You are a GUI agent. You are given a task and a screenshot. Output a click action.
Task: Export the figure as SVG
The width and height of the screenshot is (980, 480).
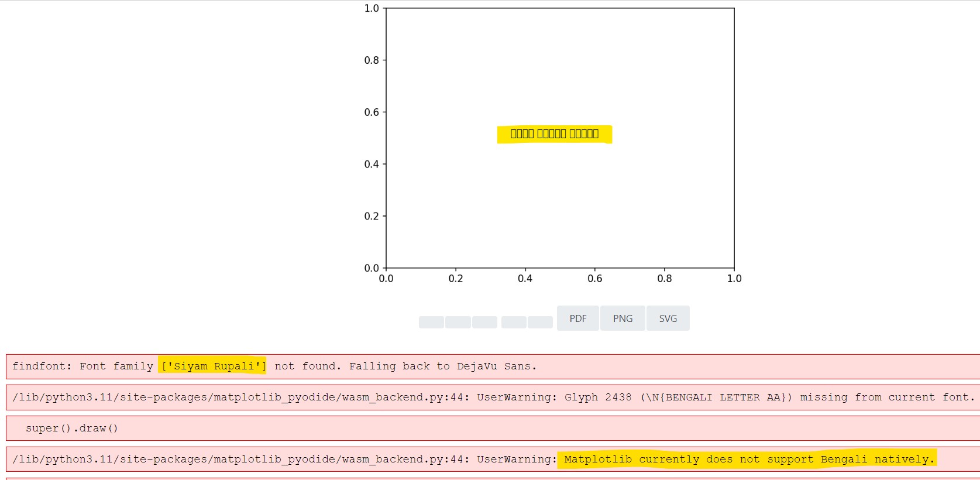(668, 318)
